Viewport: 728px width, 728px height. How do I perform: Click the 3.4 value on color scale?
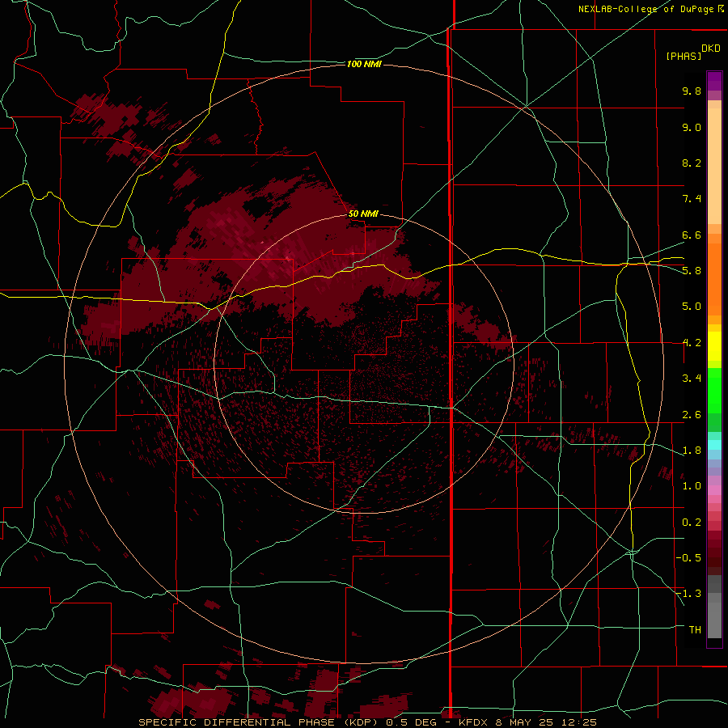coord(692,379)
